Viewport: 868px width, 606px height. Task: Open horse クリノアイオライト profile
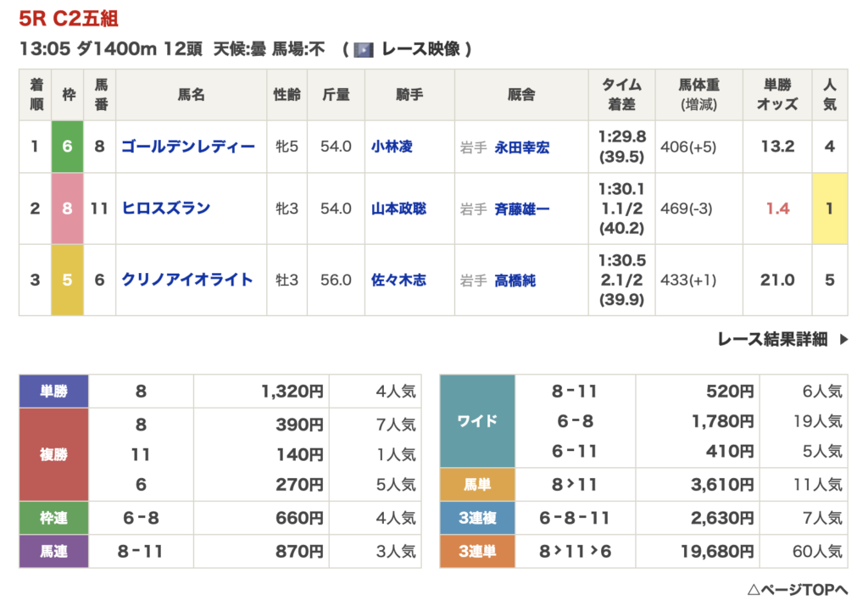(x=186, y=280)
